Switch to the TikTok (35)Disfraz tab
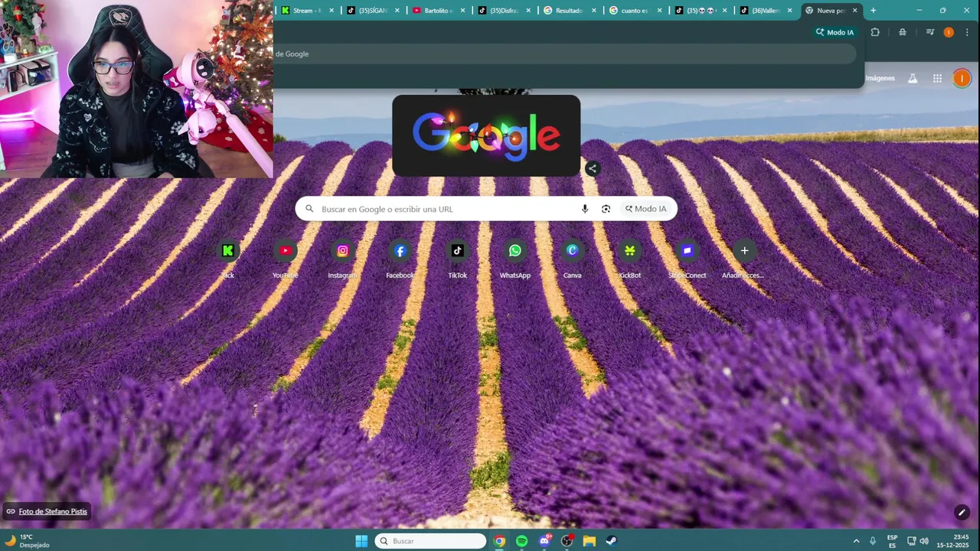The width and height of the screenshot is (980, 551). point(503,11)
